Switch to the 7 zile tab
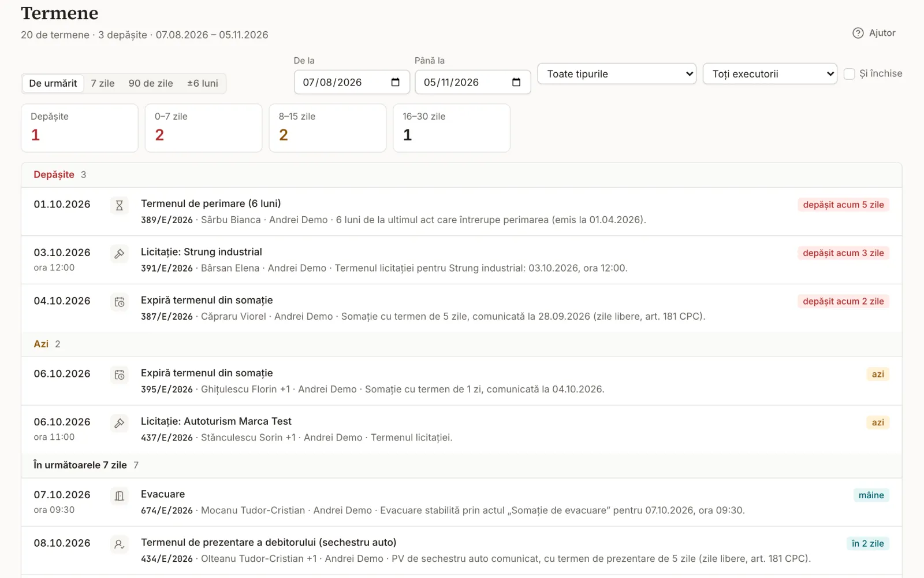 point(103,83)
